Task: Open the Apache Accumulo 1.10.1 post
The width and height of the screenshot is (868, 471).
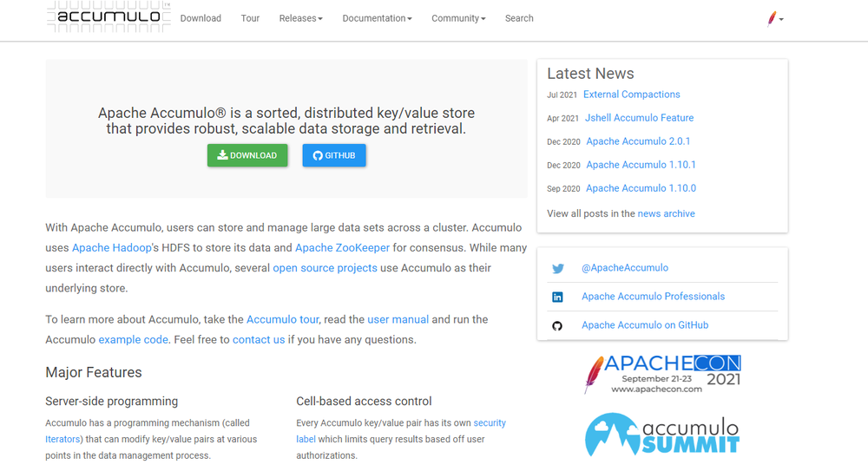Action: tap(641, 165)
